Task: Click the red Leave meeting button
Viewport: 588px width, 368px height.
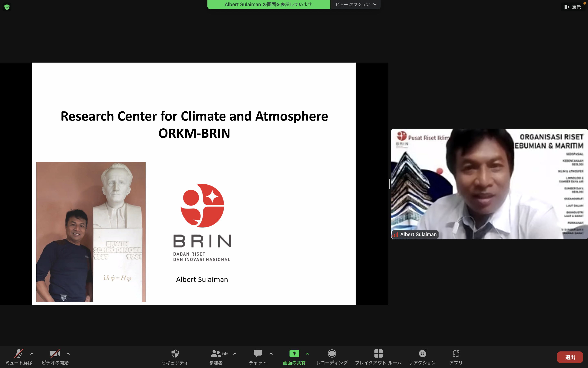Action: pyautogui.click(x=570, y=357)
